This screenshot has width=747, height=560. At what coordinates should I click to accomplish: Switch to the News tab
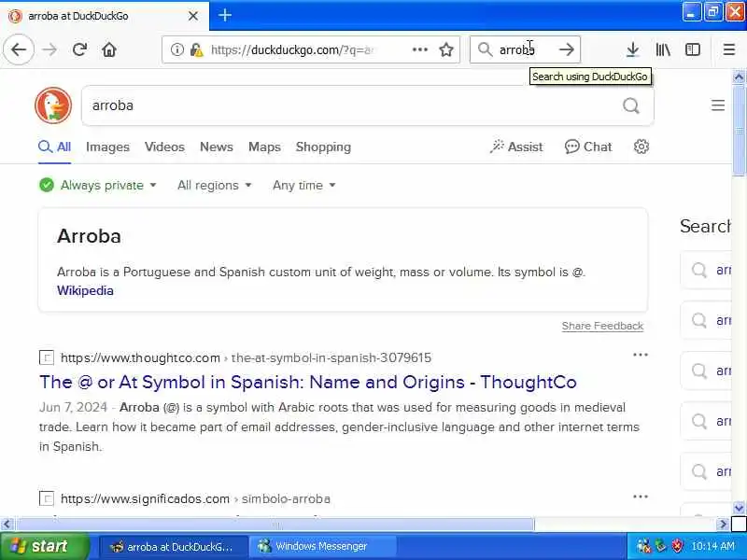(217, 147)
